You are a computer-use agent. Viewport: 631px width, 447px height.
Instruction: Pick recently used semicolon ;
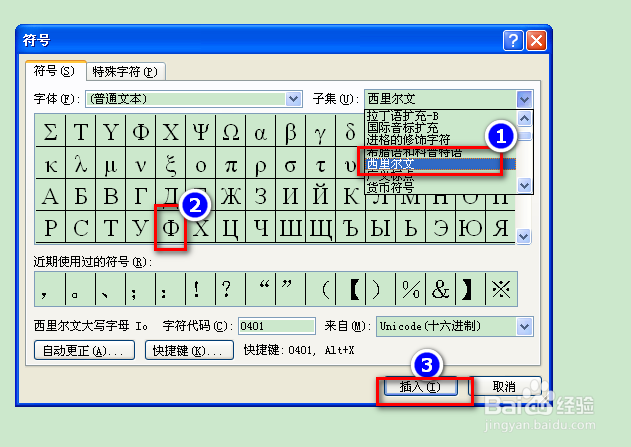point(140,289)
